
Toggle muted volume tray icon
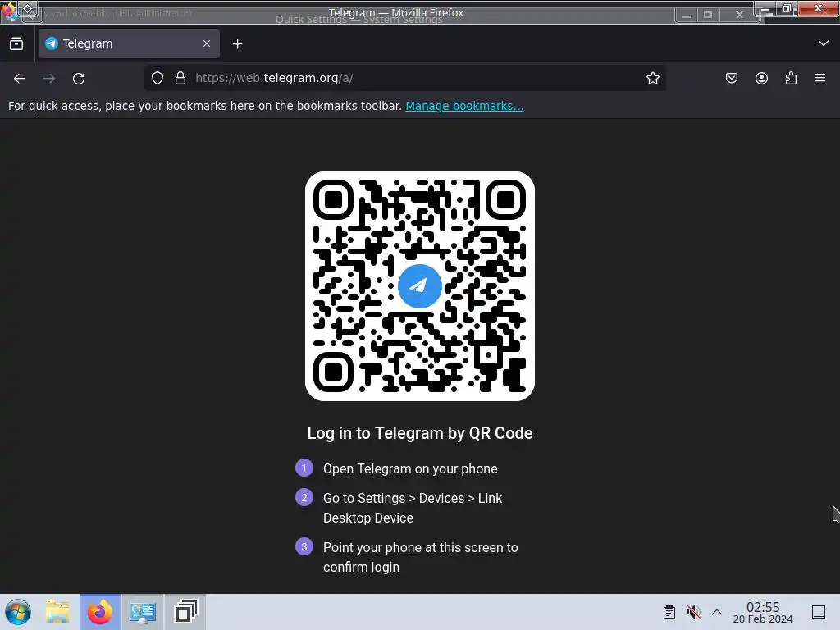693,612
